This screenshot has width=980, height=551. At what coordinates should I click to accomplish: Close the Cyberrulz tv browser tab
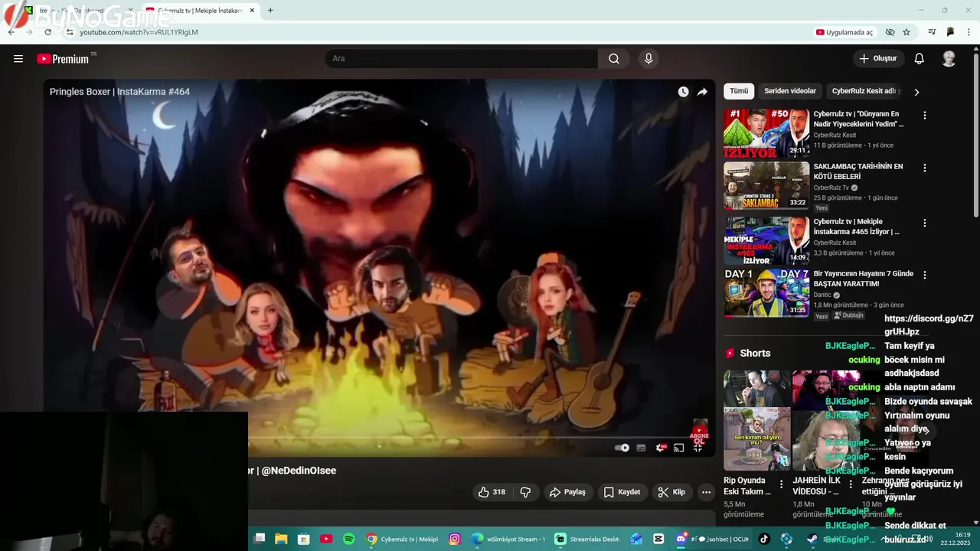point(252,11)
